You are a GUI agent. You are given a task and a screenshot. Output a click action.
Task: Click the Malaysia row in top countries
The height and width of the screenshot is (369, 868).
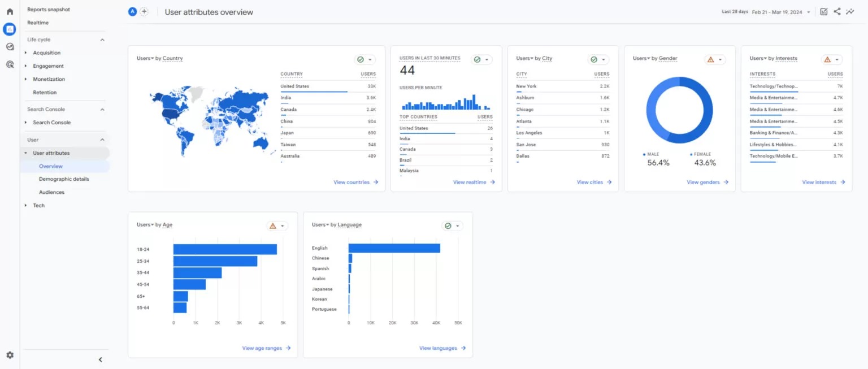(446, 171)
